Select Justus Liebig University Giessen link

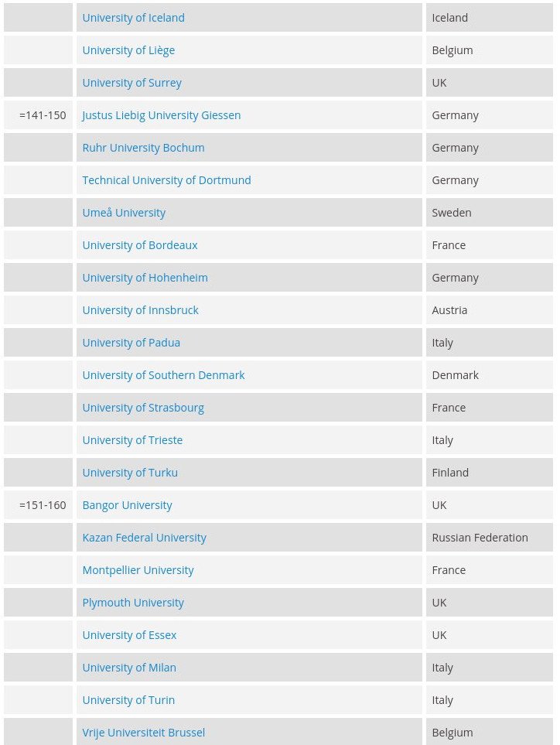(161, 115)
